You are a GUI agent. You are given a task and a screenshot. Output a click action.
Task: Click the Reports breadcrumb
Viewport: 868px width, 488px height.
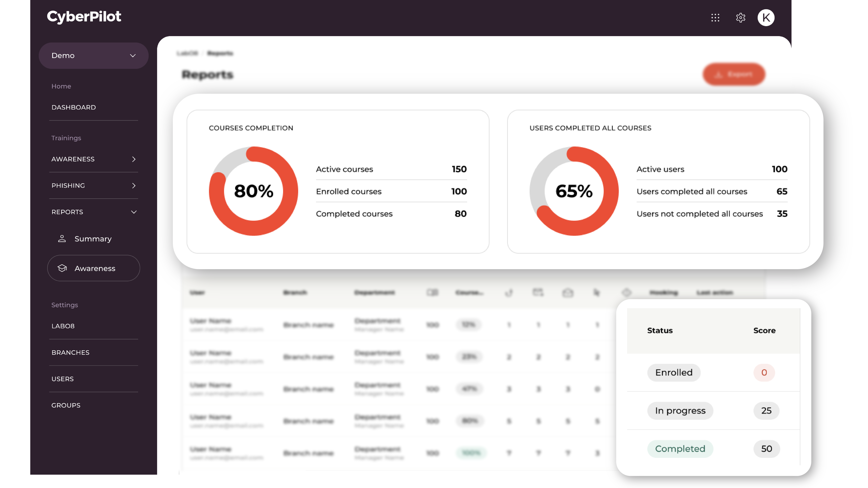(220, 53)
